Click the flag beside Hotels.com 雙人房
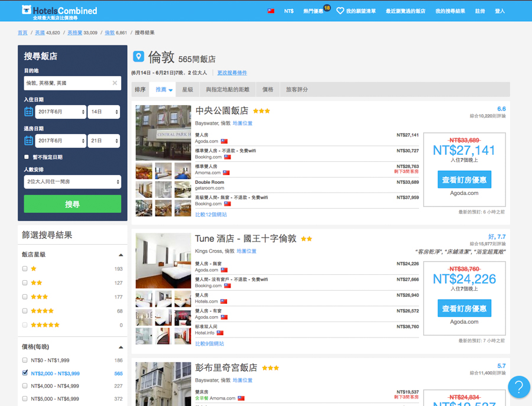Viewport: 532px width, 406px height. [224, 301]
